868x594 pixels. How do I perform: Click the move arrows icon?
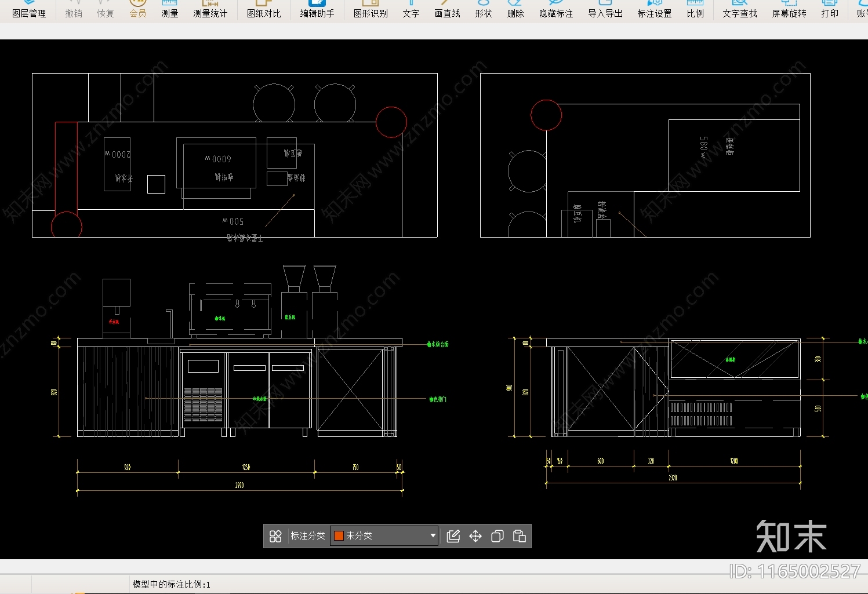(x=475, y=536)
